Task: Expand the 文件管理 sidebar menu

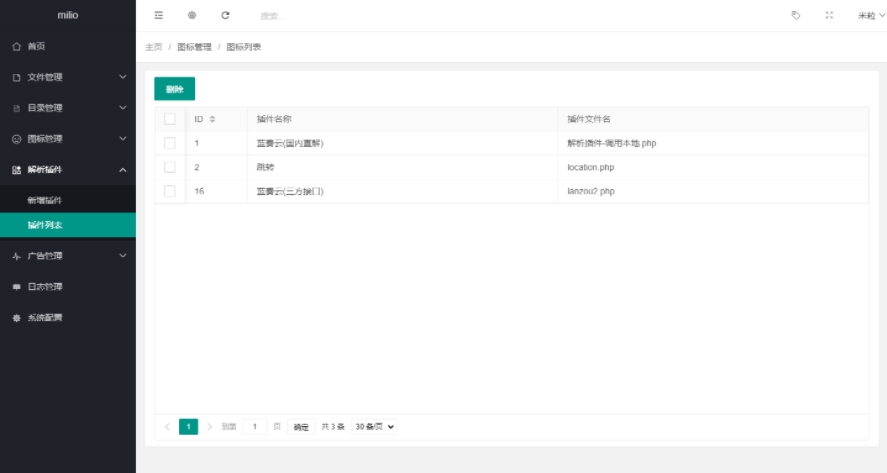Action: pos(68,77)
